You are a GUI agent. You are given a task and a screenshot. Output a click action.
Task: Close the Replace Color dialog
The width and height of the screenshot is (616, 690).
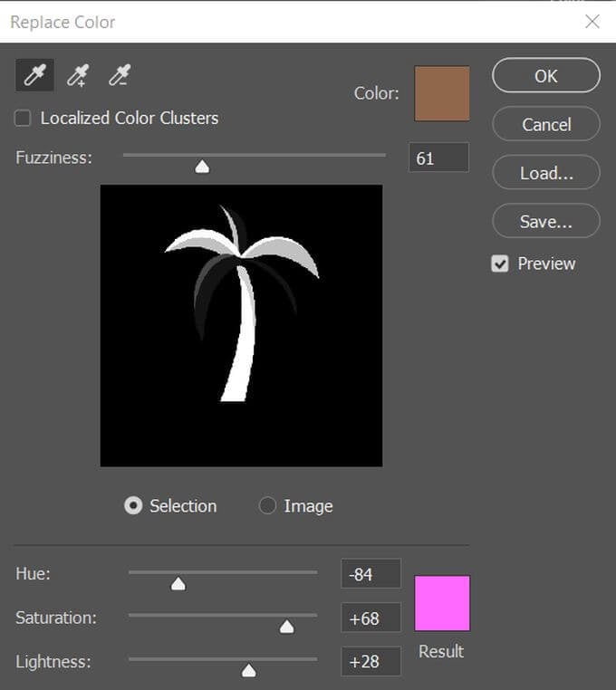pyautogui.click(x=592, y=21)
